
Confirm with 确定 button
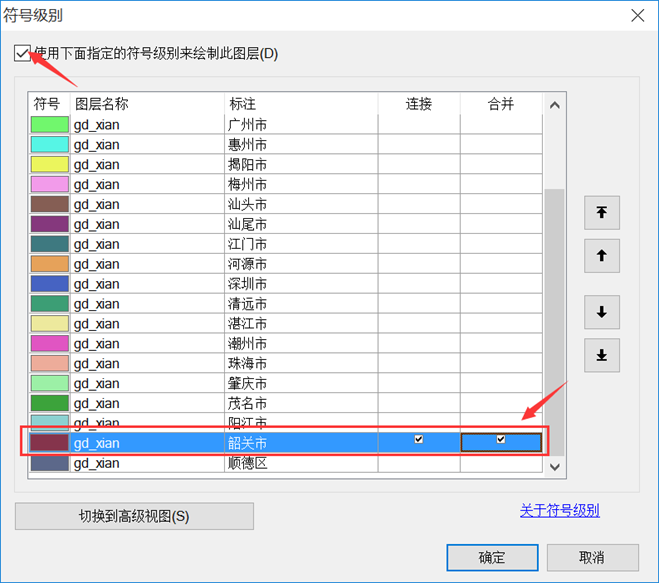[492, 557]
